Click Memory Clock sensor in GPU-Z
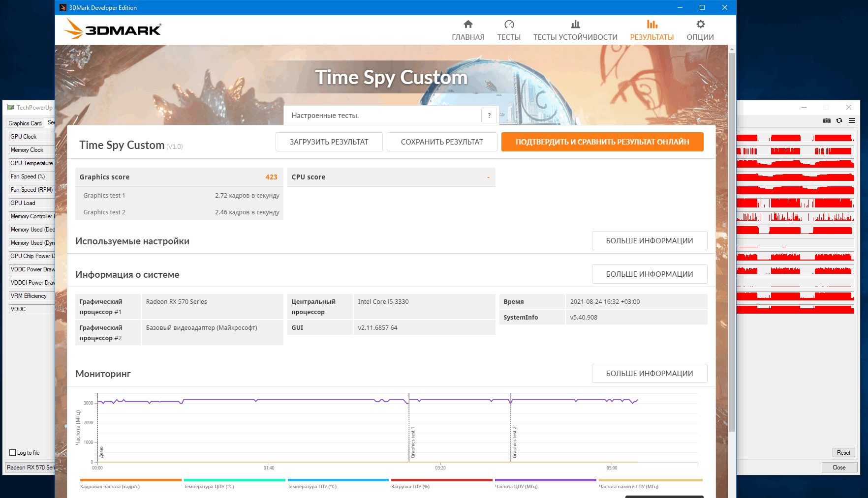868x498 pixels. (x=31, y=150)
